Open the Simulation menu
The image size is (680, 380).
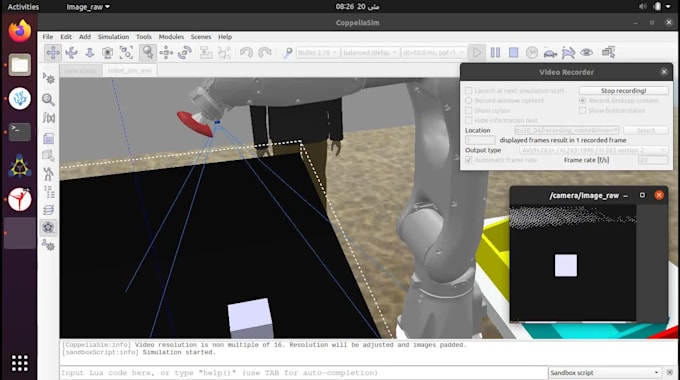pyautogui.click(x=113, y=37)
